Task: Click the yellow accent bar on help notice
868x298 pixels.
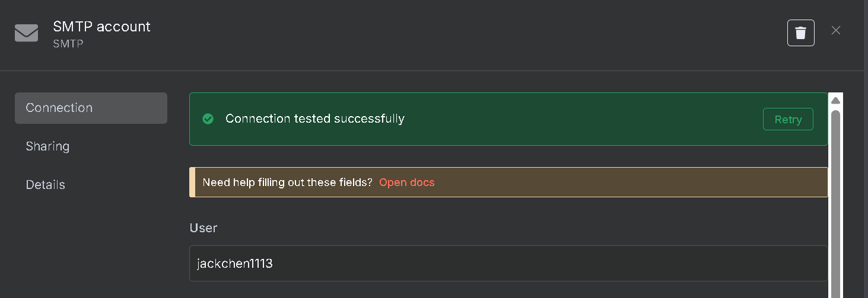Action: click(x=192, y=182)
